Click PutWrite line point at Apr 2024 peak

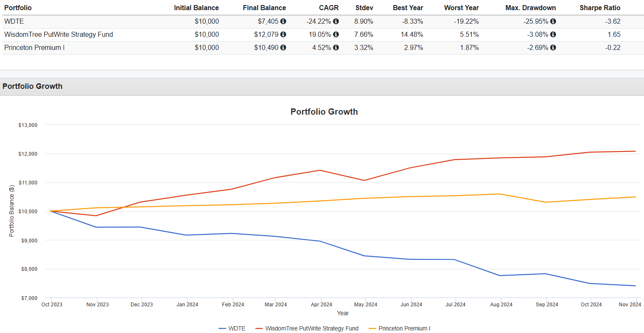320,170
